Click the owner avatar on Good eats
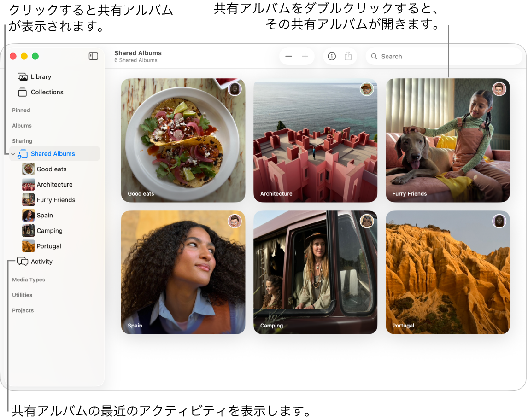The width and height of the screenshot is (528, 420). tap(235, 89)
